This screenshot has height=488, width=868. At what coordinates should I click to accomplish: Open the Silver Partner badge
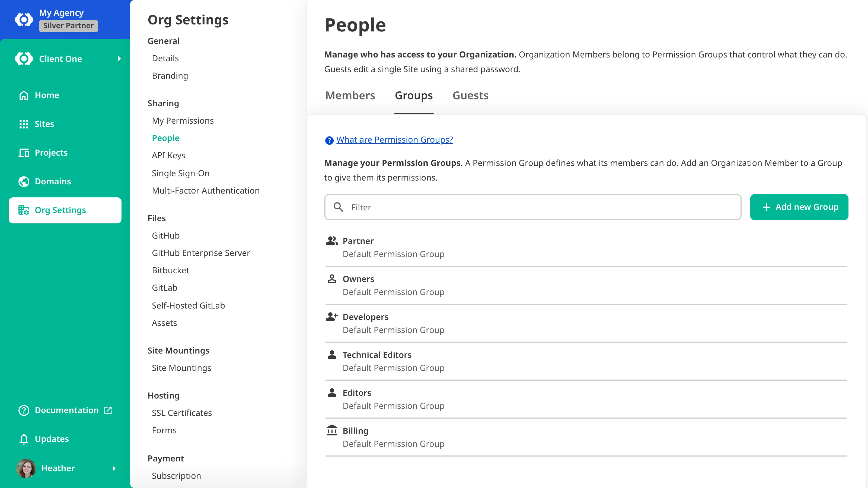(68, 25)
